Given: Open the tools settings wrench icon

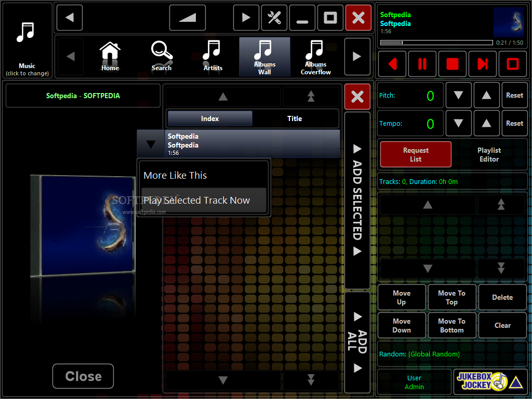Looking at the screenshot, I should tap(274, 18).
